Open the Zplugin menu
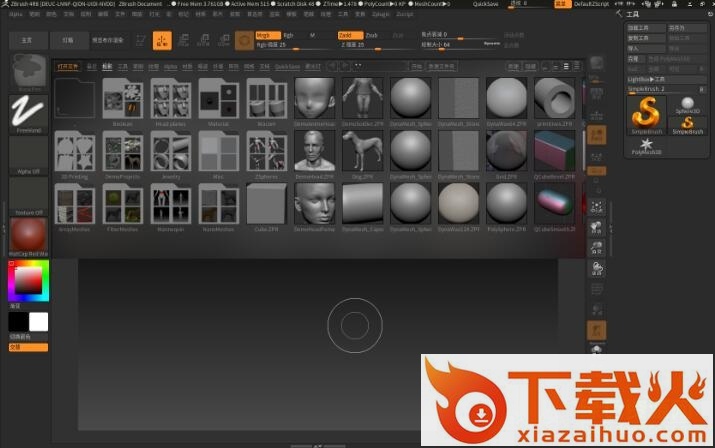 point(381,14)
